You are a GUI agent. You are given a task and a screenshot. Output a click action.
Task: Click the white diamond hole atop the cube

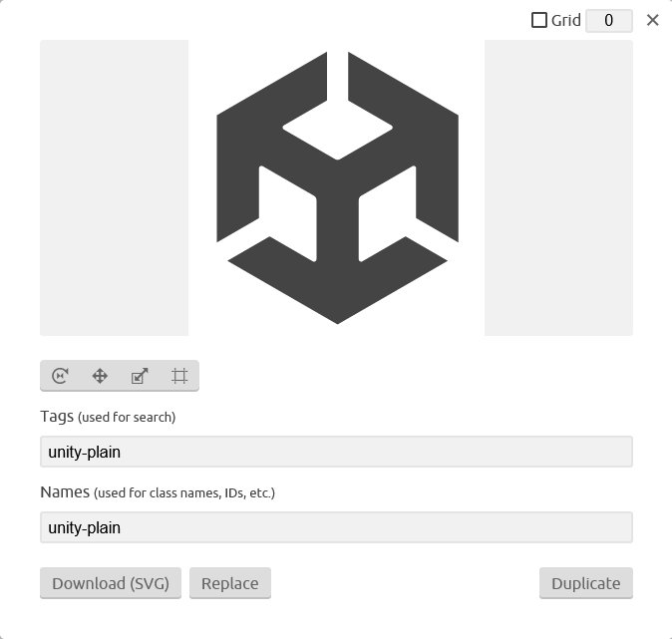pos(337,130)
